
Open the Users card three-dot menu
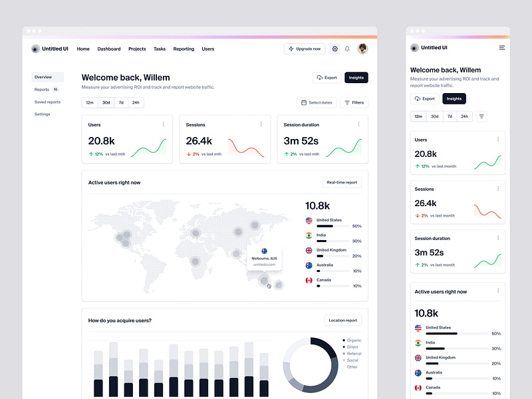click(163, 124)
